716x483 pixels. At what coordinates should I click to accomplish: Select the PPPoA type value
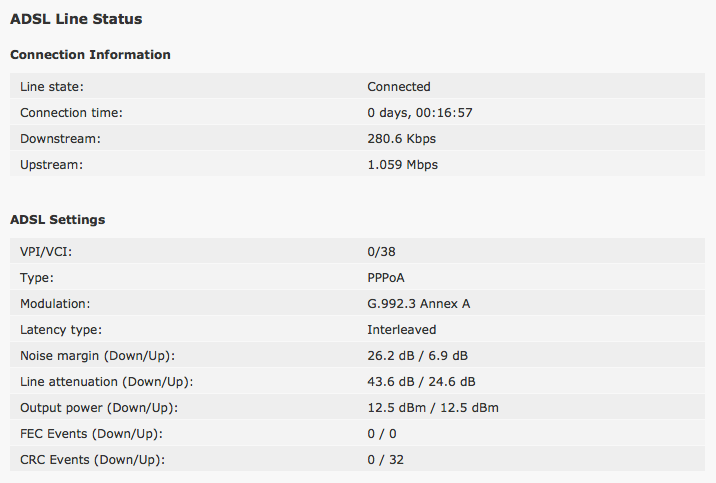point(386,278)
